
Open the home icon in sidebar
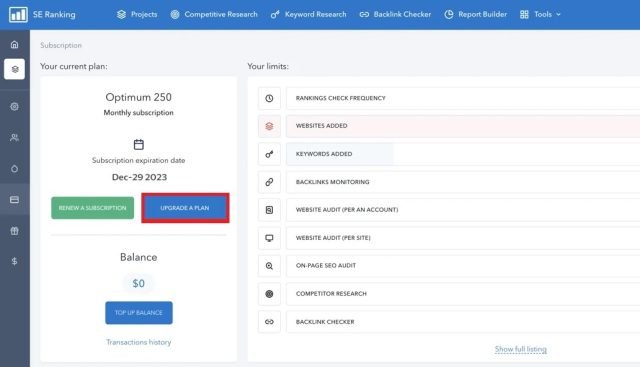[x=14, y=44]
